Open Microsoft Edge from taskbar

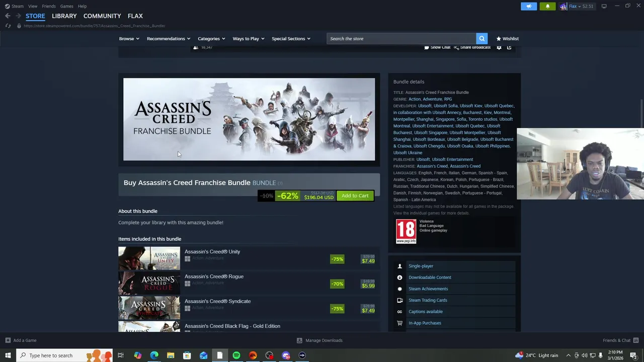tap(154, 355)
